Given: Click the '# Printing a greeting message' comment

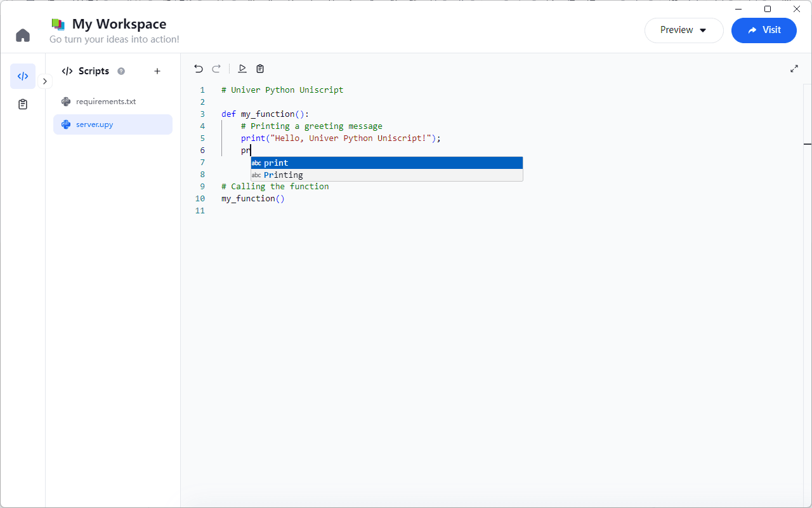Looking at the screenshot, I should click(311, 126).
